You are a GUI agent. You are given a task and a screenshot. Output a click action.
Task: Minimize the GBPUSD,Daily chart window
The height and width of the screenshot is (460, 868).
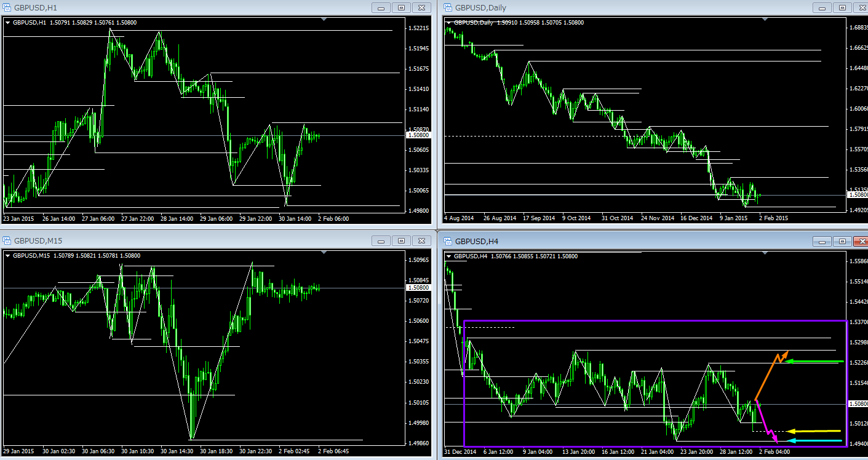pos(822,8)
